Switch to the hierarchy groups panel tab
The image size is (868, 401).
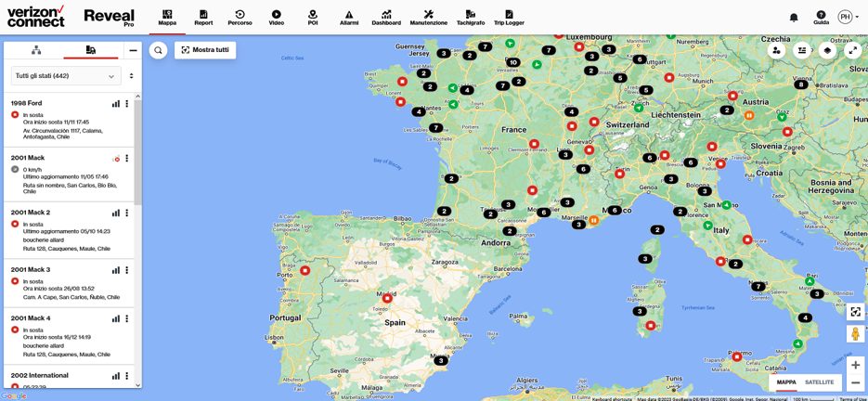pyautogui.click(x=36, y=50)
